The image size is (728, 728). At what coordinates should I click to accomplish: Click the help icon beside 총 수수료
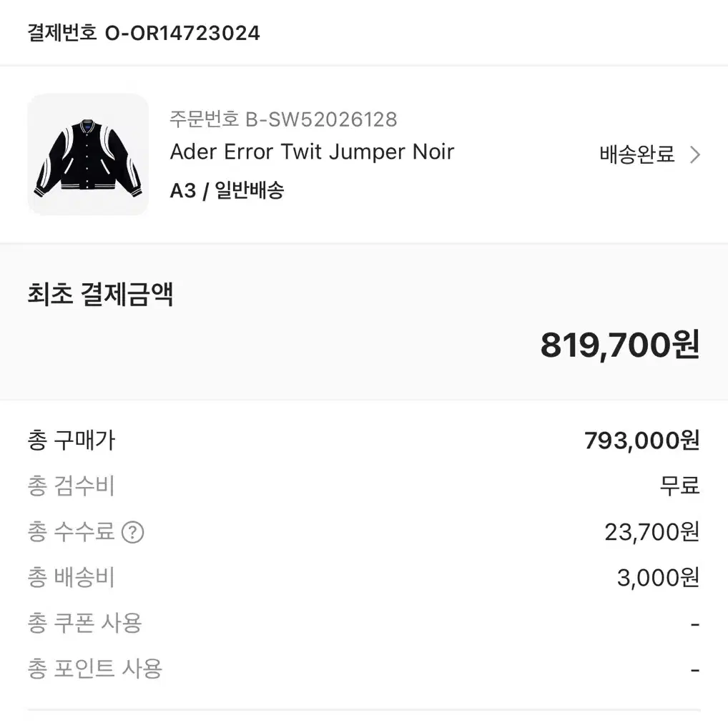pyautogui.click(x=133, y=532)
